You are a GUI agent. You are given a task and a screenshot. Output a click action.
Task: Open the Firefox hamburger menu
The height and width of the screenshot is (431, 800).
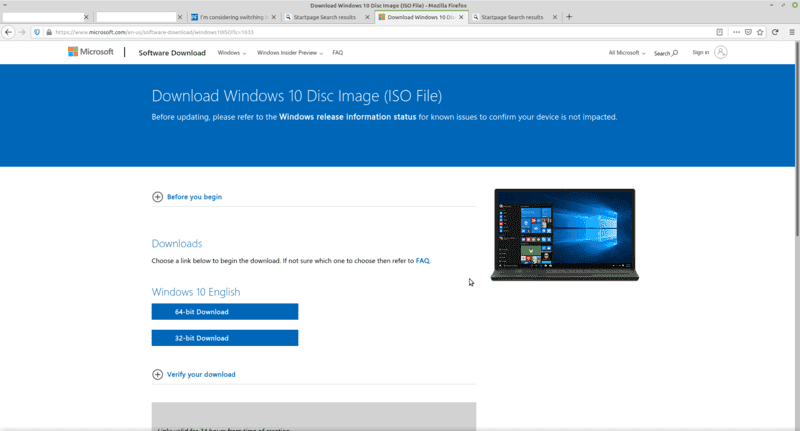[x=792, y=32]
